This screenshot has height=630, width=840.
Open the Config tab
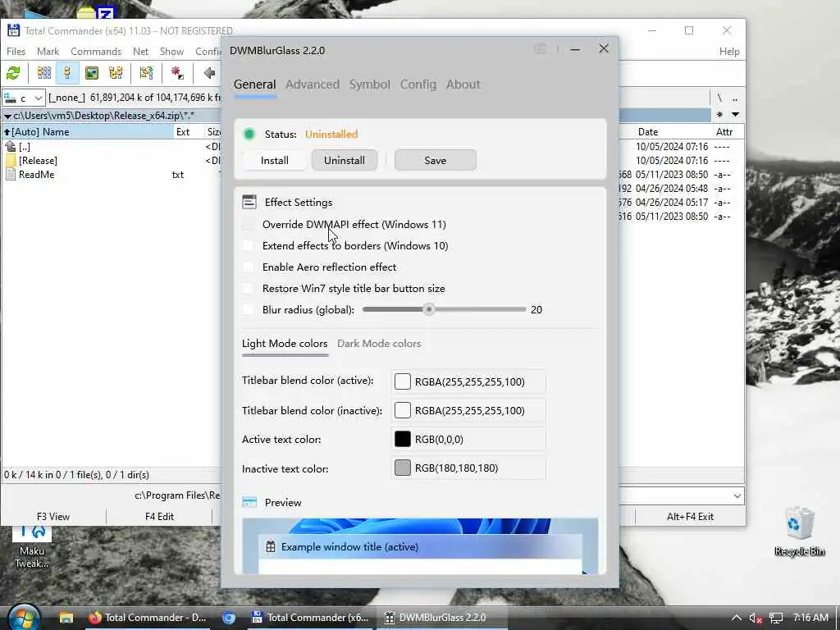coord(418,84)
